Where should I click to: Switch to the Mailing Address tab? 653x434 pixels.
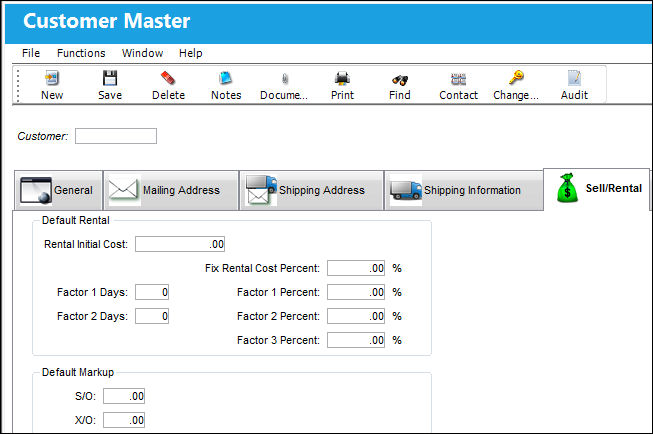171,190
